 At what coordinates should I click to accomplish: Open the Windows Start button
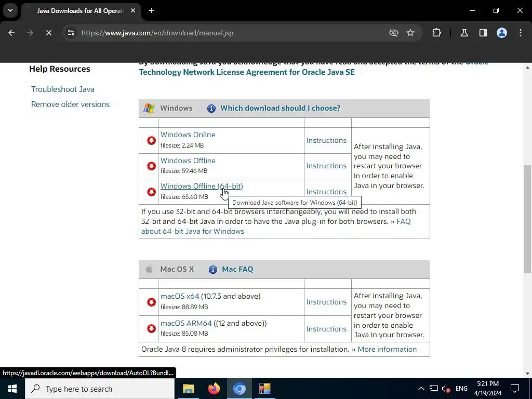coord(12,389)
